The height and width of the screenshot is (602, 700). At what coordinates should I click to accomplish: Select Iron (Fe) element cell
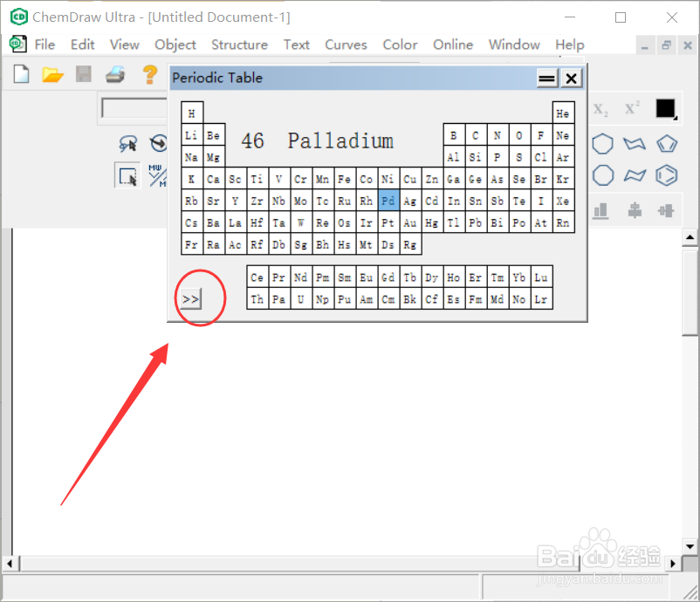pyautogui.click(x=344, y=179)
